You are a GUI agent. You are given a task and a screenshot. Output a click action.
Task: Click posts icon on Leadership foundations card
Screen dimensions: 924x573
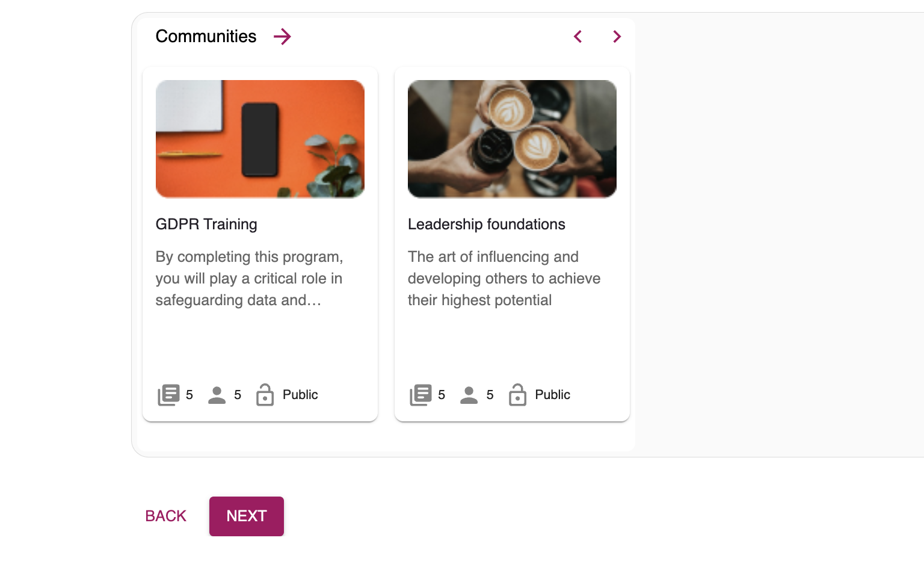[x=420, y=395]
